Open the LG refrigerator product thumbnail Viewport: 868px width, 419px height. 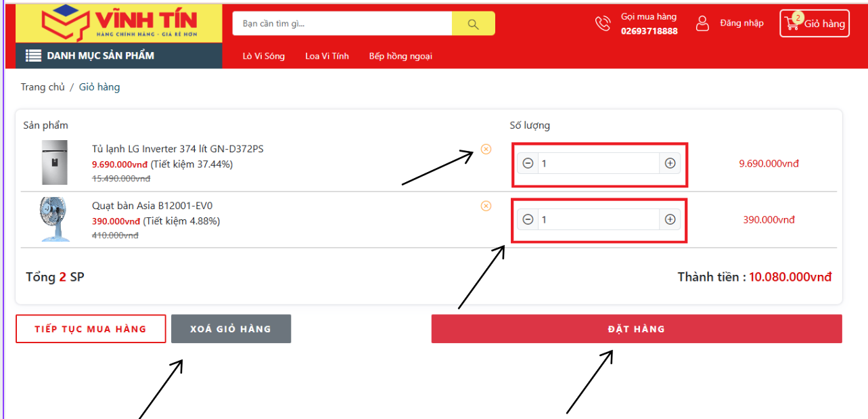pos(54,162)
